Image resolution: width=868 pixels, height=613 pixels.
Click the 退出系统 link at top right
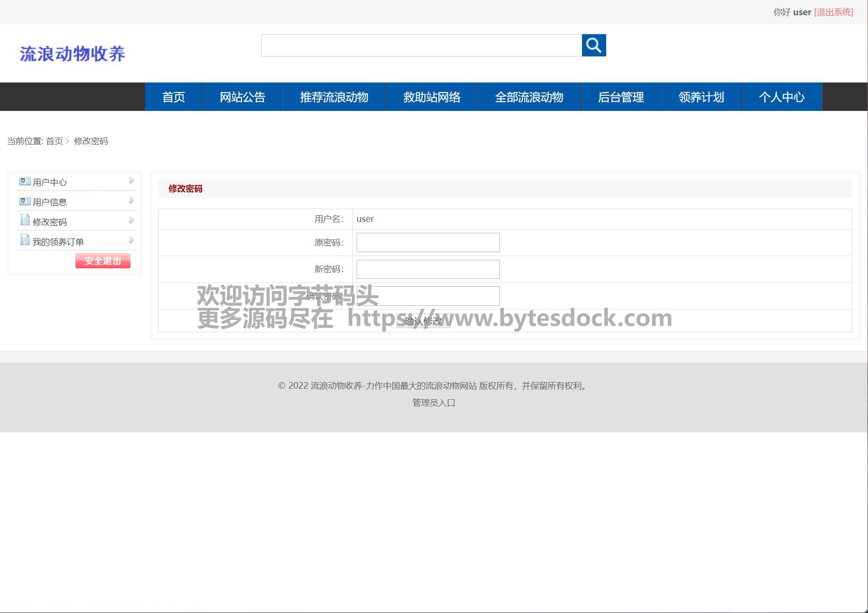coord(833,12)
